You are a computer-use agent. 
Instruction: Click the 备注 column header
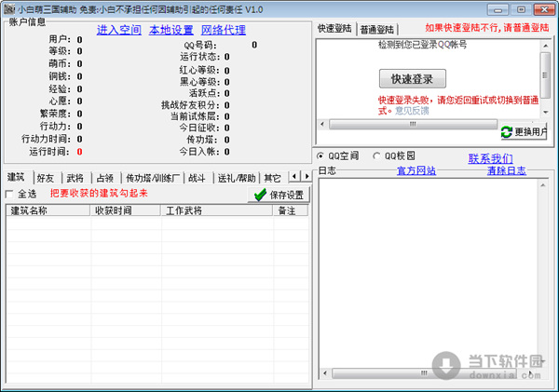(x=290, y=210)
